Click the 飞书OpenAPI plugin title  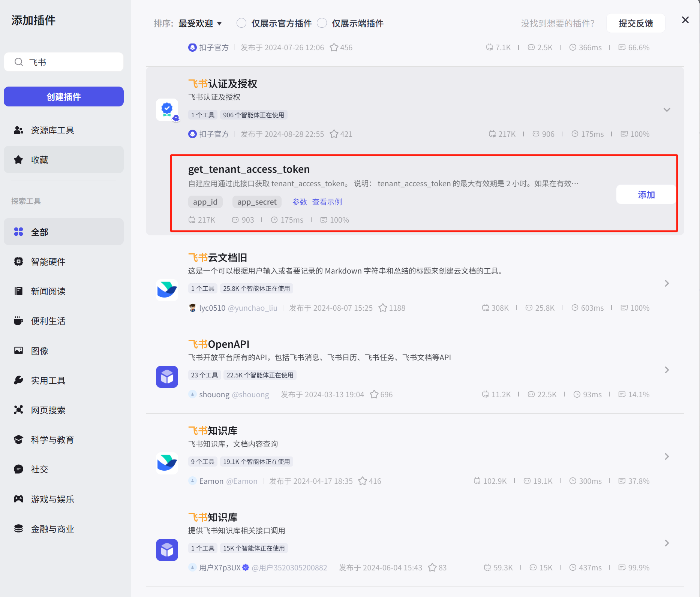pyautogui.click(x=219, y=344)
